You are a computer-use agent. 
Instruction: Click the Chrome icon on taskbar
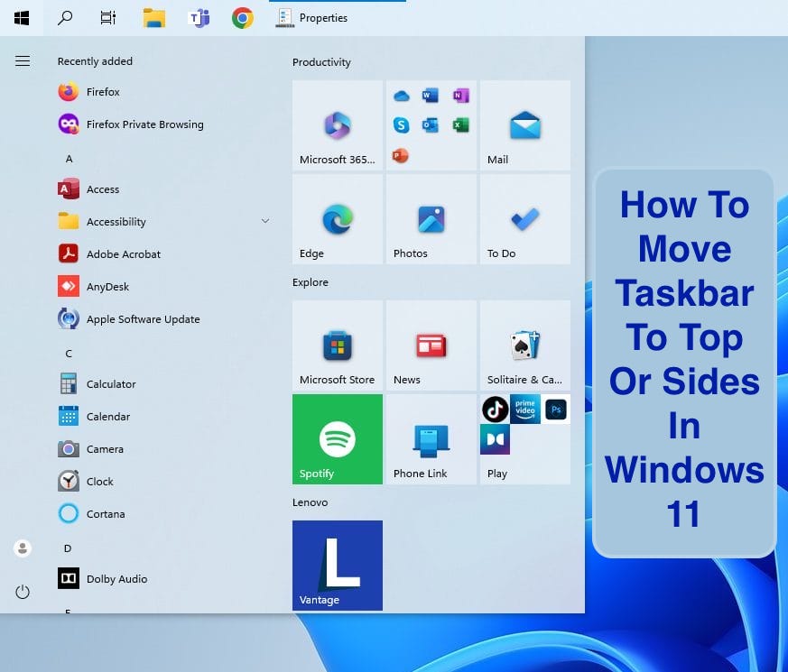pos(242,18)
